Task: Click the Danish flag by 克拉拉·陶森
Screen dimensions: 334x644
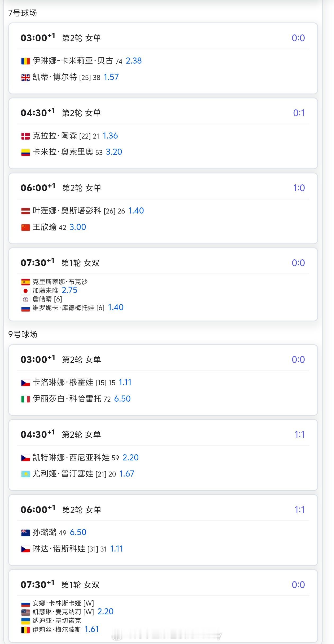Action: [x=25, y=136]
